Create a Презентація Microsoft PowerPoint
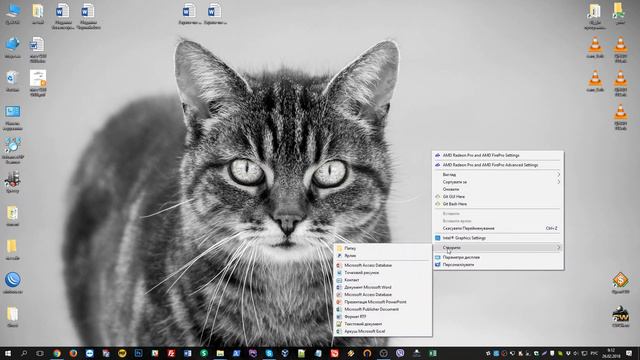This screenshot has height=360, width=640. click(383, 302)
